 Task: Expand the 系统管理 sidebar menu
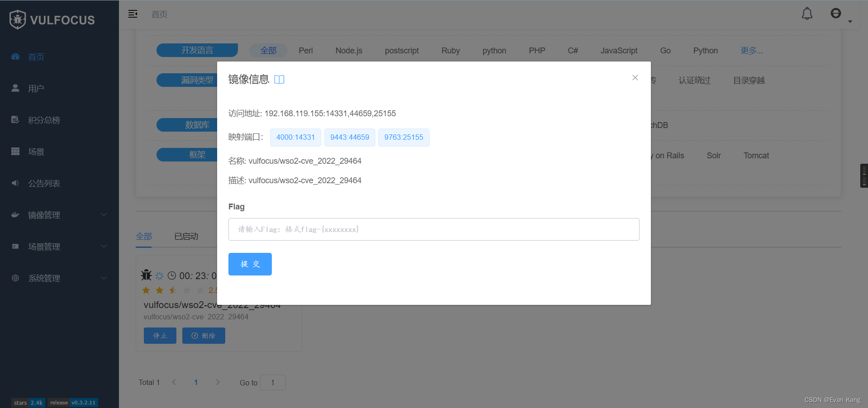[x=44, y=278]
